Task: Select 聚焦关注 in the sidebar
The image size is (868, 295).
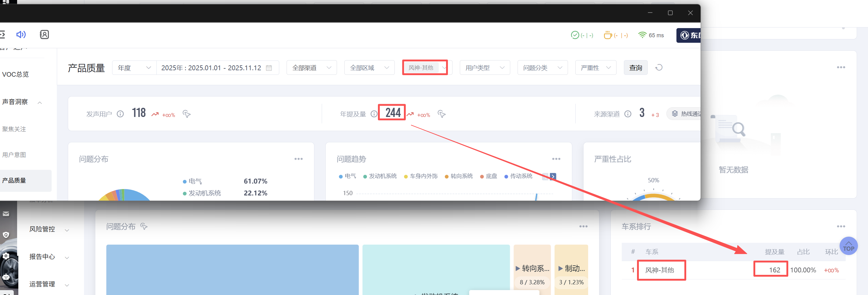Action: coord(14,129)
